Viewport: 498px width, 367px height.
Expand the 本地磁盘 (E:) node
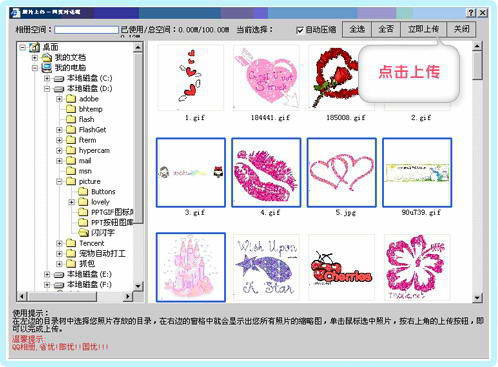point(47,275)
